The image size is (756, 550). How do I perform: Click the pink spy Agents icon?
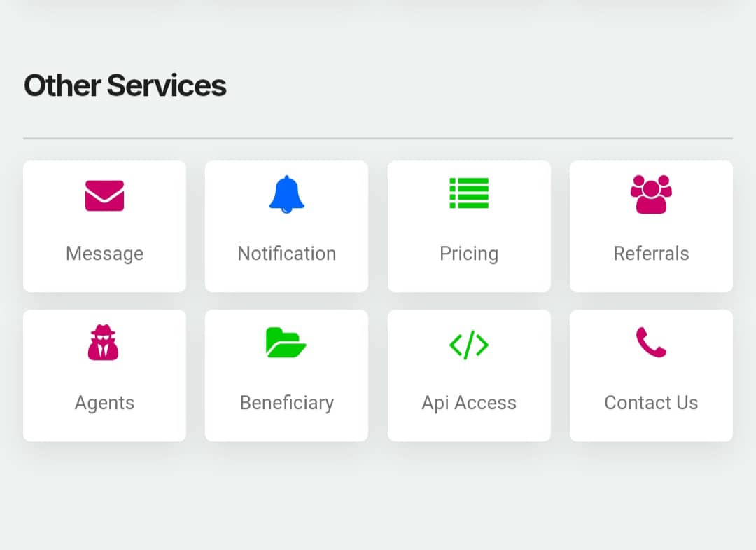coord(104,343)
